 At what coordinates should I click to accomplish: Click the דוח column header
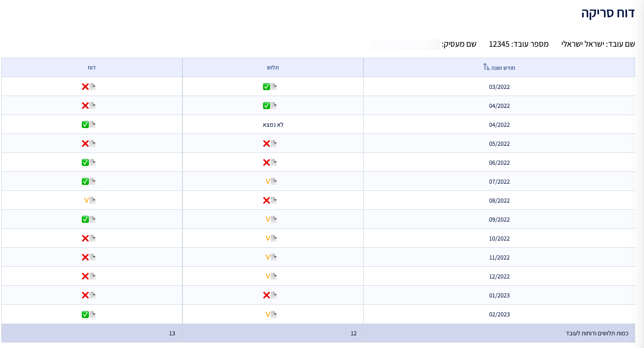[91, 68]
